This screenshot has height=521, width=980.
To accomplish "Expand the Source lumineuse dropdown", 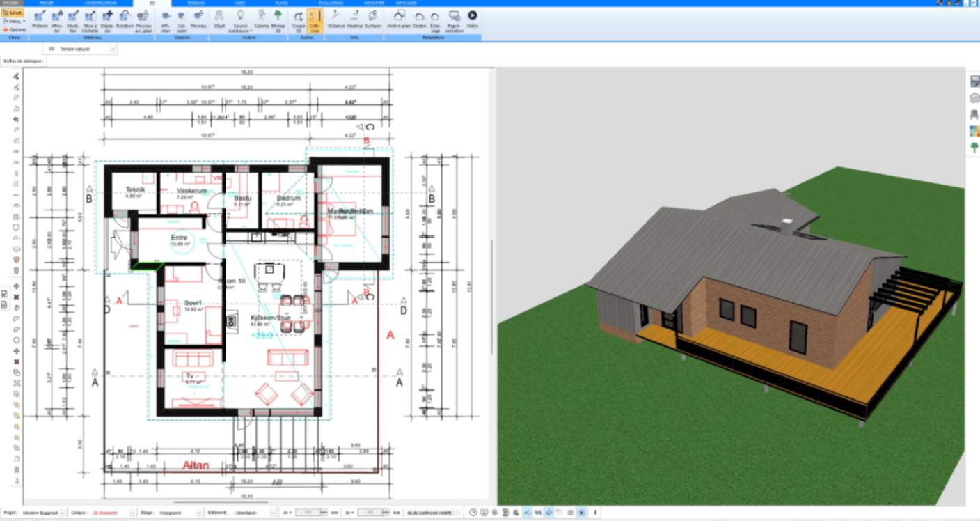I will pos(240,20).
